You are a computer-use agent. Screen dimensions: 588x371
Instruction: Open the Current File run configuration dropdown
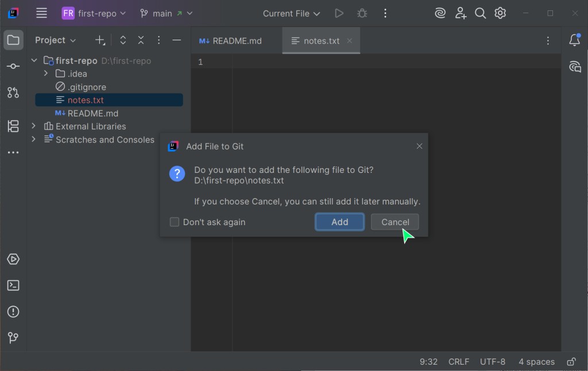(x=291, y=14)
